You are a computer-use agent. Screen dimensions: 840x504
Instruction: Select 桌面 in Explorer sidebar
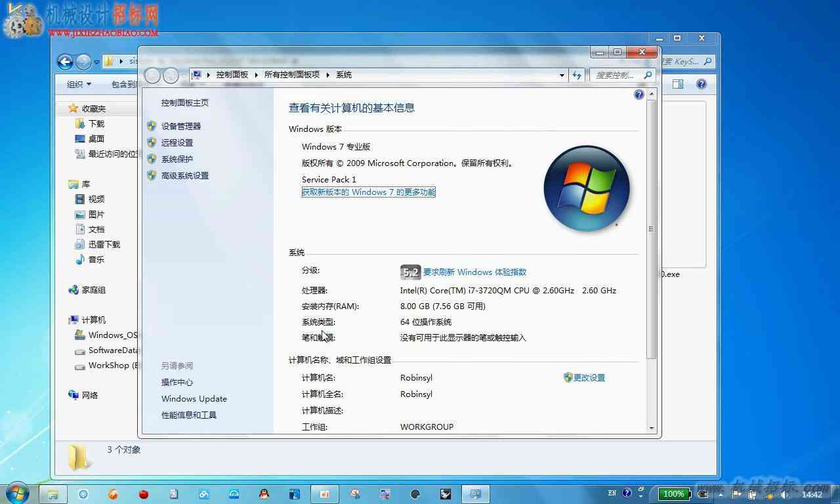coord(96,138)
